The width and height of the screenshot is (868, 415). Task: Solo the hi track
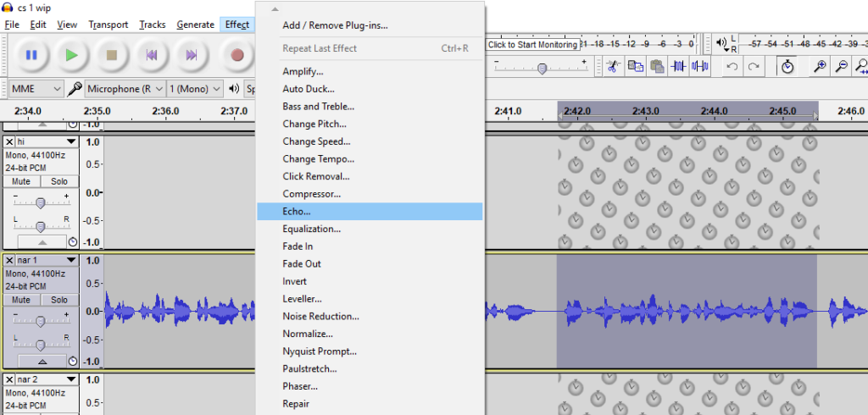pos(58,182)
